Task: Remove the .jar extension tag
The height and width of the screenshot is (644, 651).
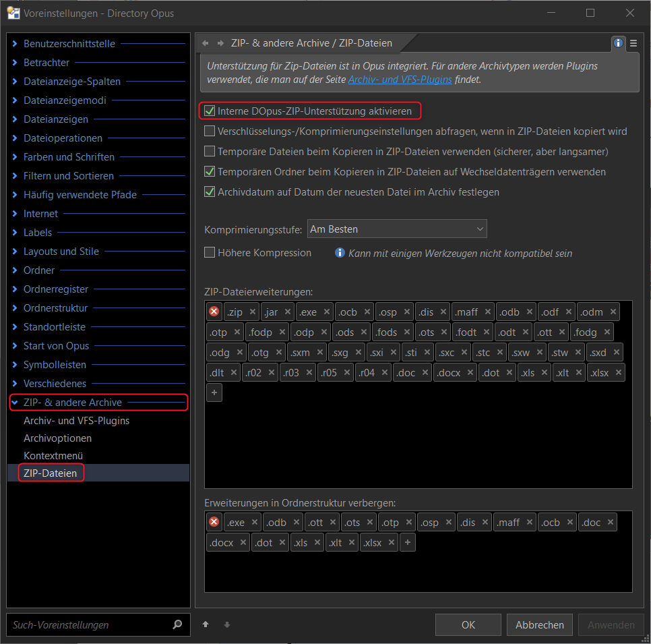Action: pyautogui.click(x=288, y=312)
